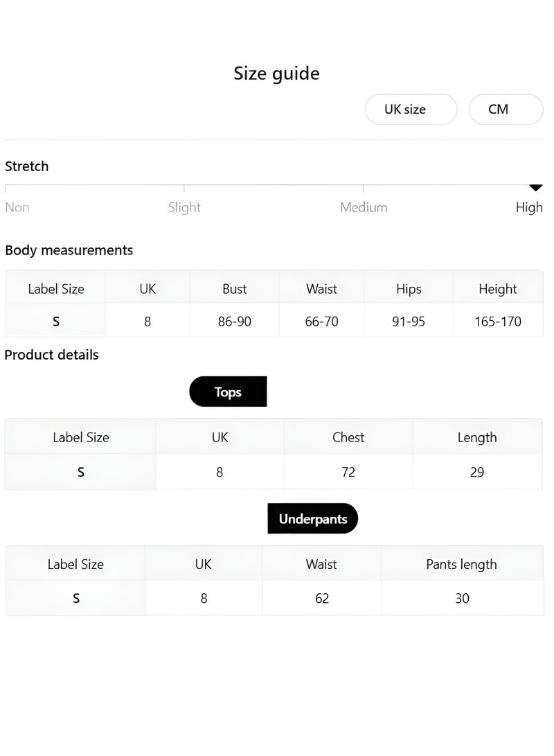Click the Body measurements section title
Screen dimensions: 554x756
[69, 250]
